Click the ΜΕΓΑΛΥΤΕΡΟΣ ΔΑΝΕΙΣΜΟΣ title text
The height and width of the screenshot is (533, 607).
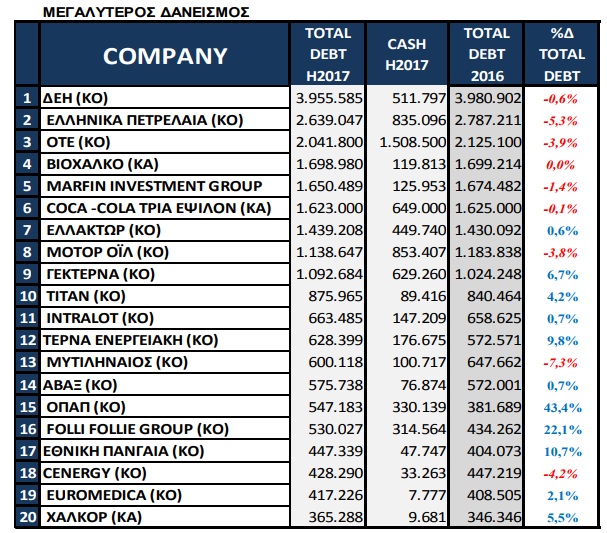point(146,12)
